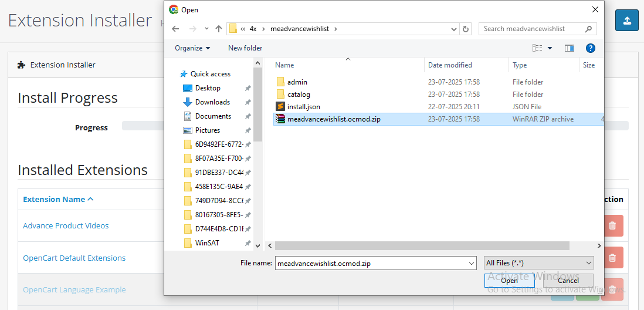Screen dimensions: 644x310
Task: Sort files by Date modified column
Action: [450, 65]
